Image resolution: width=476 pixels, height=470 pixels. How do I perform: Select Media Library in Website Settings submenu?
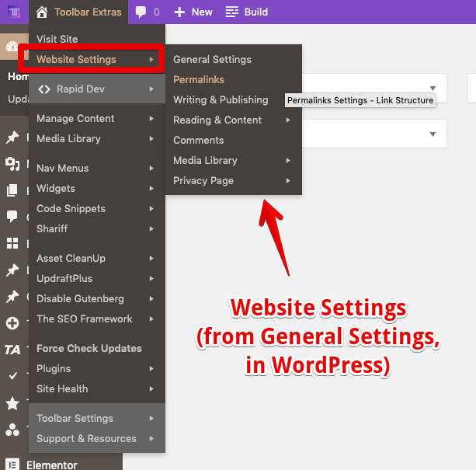click(205, 160)
